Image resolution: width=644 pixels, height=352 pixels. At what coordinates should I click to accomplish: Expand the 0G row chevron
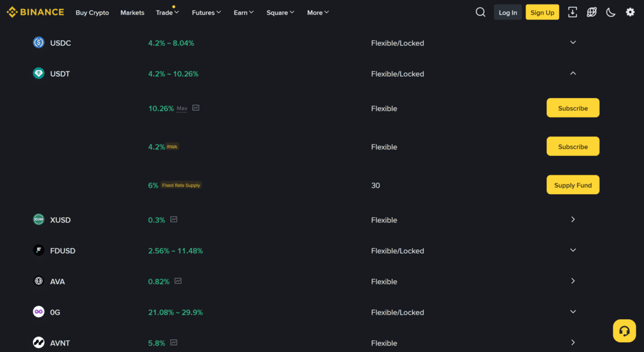[573, 311]
